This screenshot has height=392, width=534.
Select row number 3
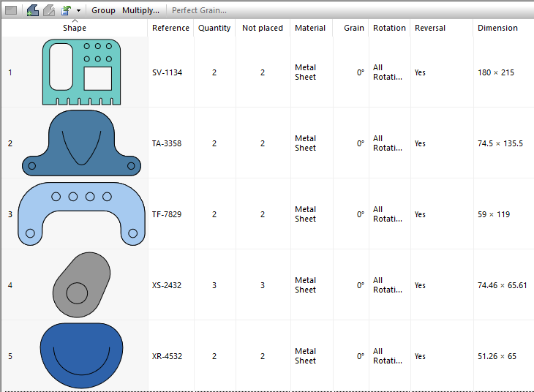(x=10, y=214)
